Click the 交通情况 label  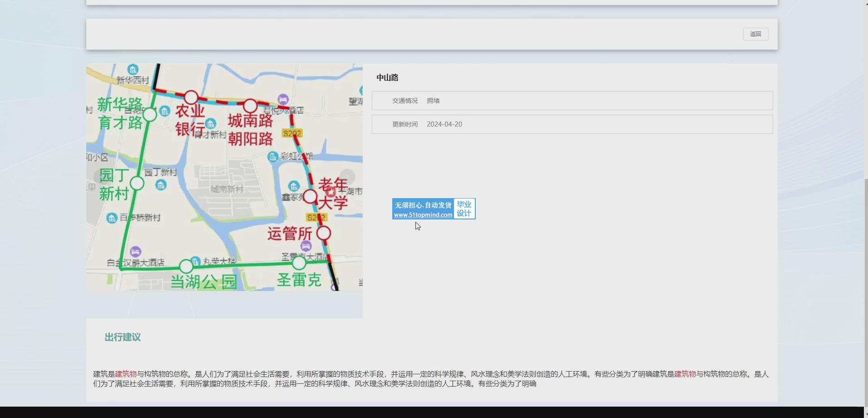[405, 101]
